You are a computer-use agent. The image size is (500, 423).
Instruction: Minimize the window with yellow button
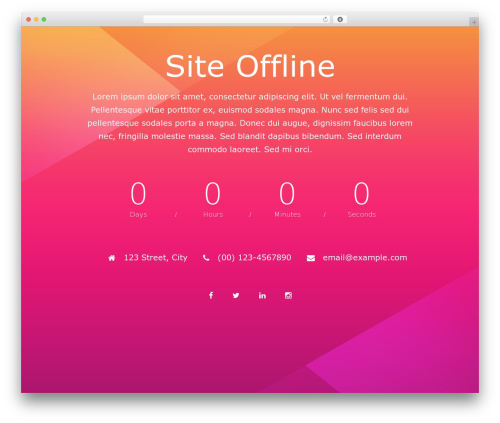pyautogui.click(x=36, y=19)
